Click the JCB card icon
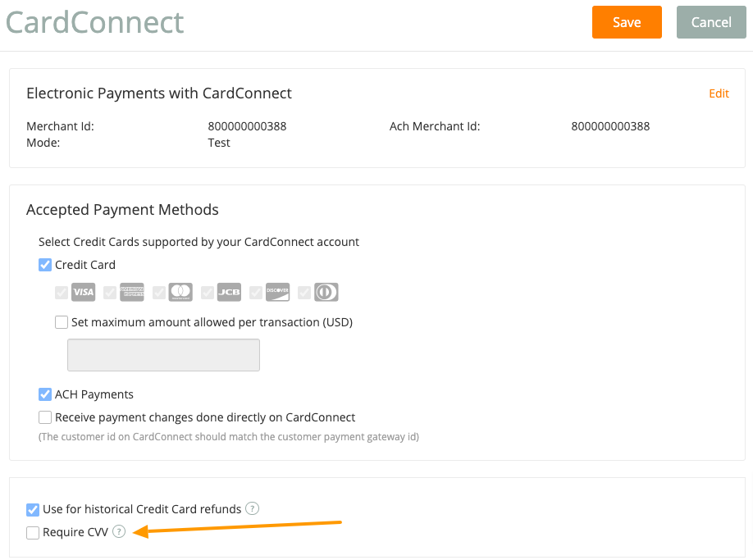Screen dimensions: 753x560 pos(229,292)
